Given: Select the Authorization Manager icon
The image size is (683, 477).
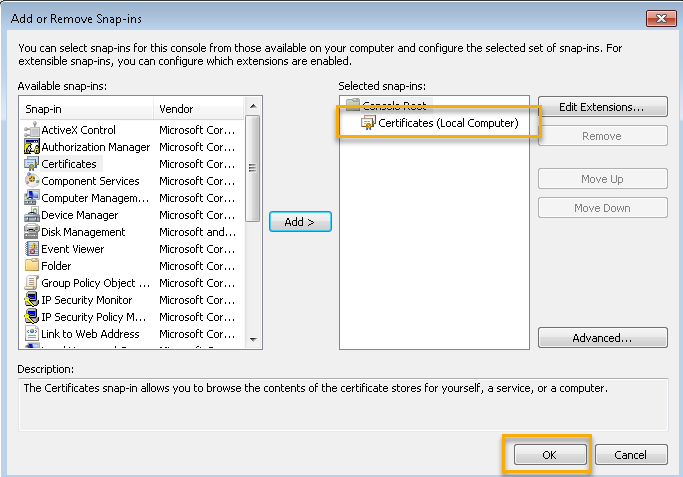Looking at the screenshot, I should coord(31,147).
